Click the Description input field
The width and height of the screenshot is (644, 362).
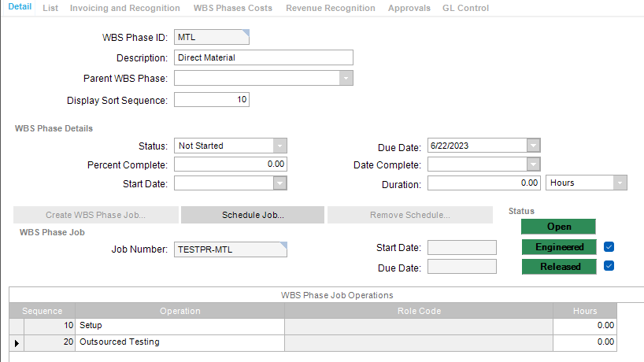point(264,57)
